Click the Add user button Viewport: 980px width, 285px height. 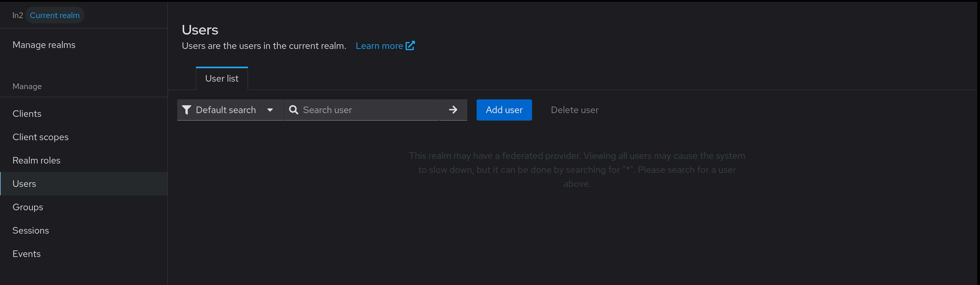point(504,110)
